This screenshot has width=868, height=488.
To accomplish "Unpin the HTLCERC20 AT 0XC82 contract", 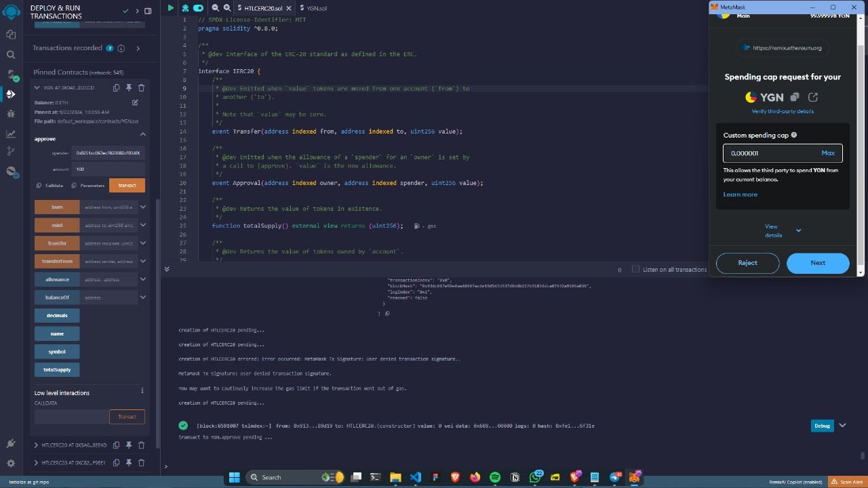I will 129,463.
